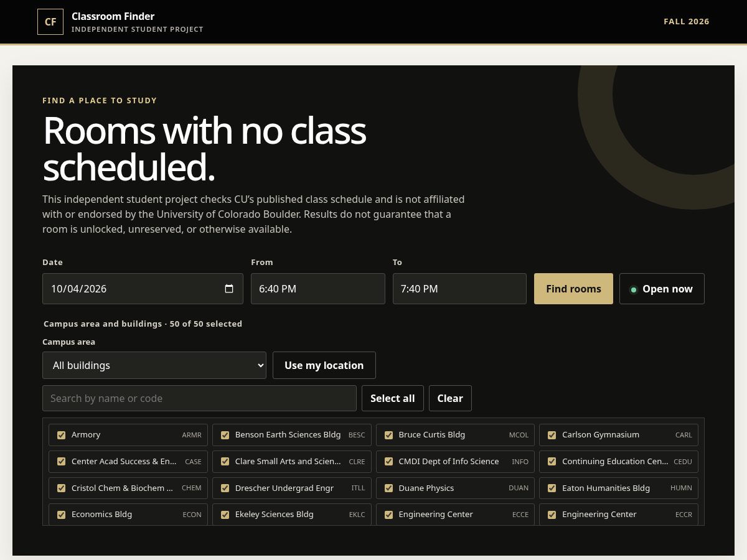Image resolution: width=747 pixels, height=560 pixels.
Task: Uncheck the Continuing Education Center checkbox
Action: (x=552, y=462)
